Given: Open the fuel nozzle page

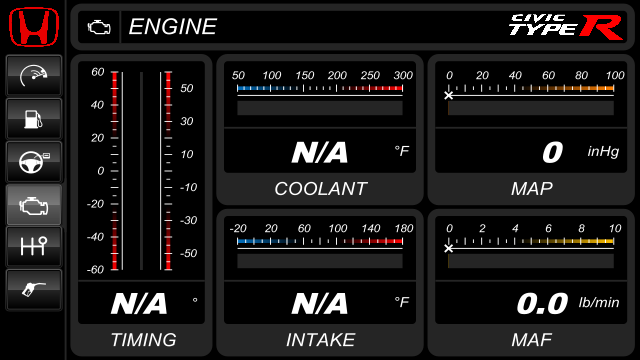Looking at the screenshot, I should [34, 290].
